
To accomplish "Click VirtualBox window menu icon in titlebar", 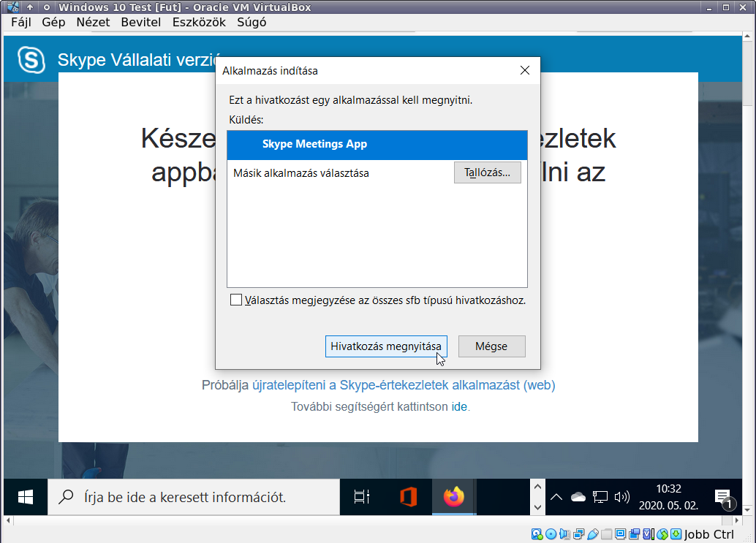I will point(13,7).
